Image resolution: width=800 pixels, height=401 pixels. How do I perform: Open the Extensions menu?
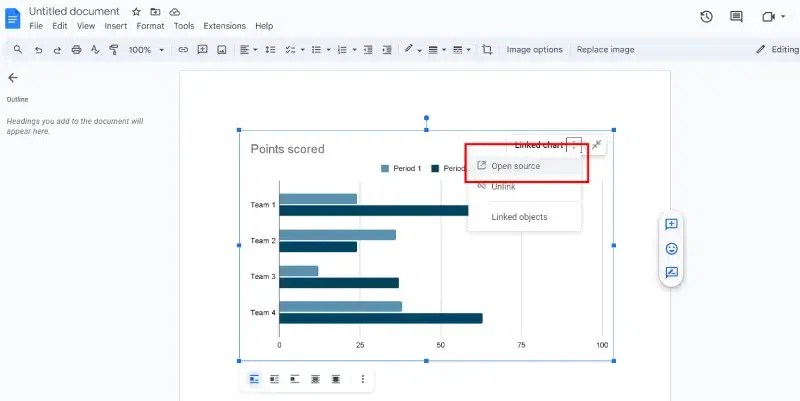(x=224, y=26)
